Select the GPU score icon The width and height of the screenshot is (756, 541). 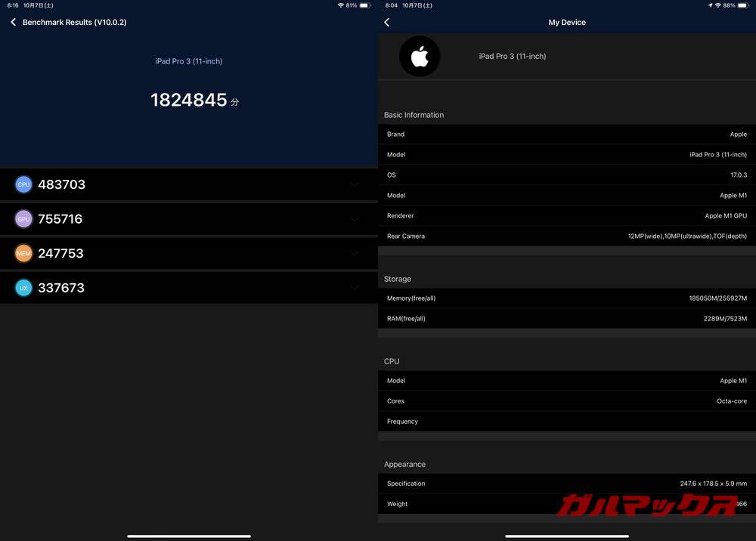[23, 218]
